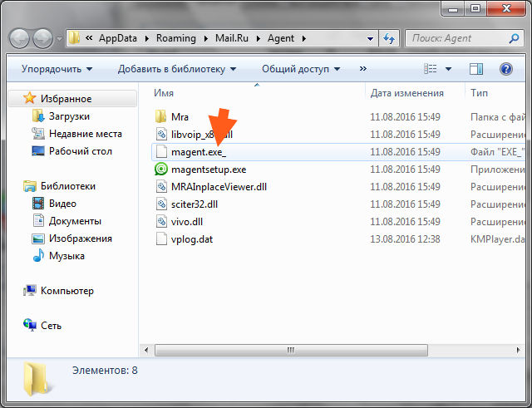
Task: Open the recent locations dropdown beside the Forward arrow
Action: click(x=59, y=39)
